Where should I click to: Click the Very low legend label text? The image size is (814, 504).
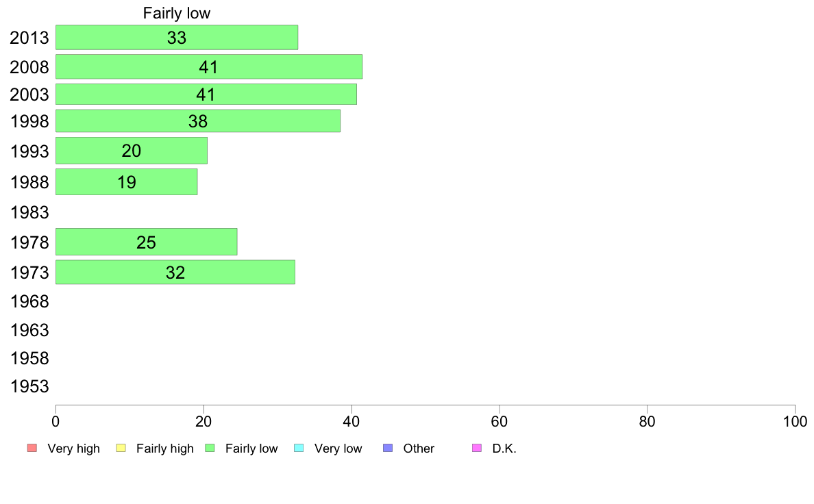click(338, 449)
